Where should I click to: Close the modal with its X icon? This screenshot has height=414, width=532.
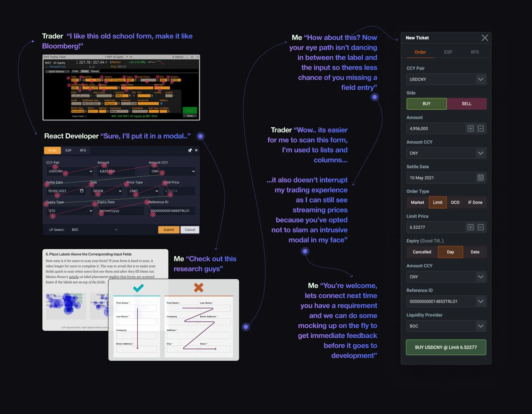[196, 150]
